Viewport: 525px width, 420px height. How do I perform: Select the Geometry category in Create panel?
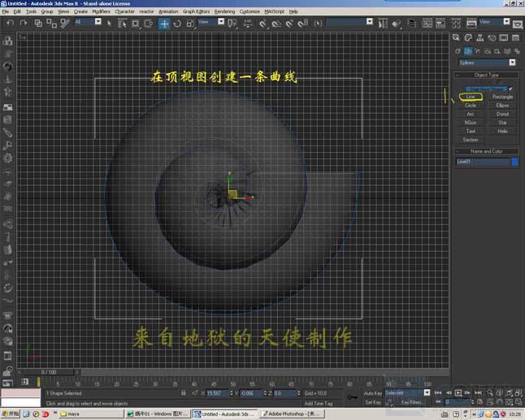(x=458, y=51)
